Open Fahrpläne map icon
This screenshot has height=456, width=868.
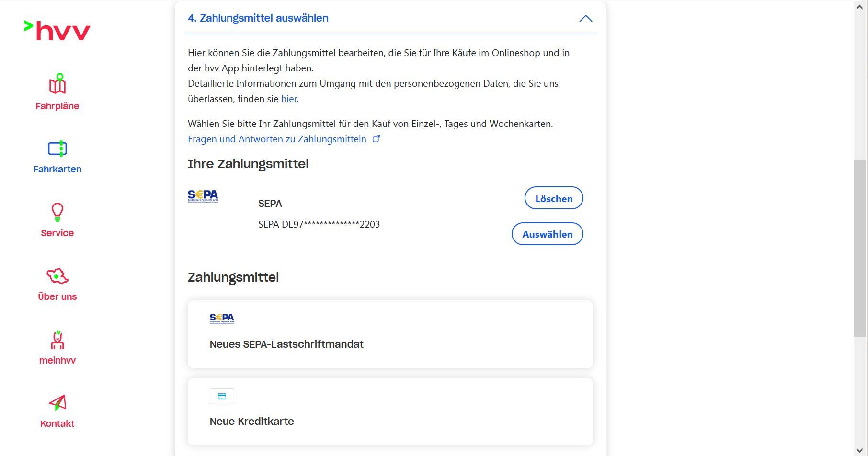(x=57, y=84)
